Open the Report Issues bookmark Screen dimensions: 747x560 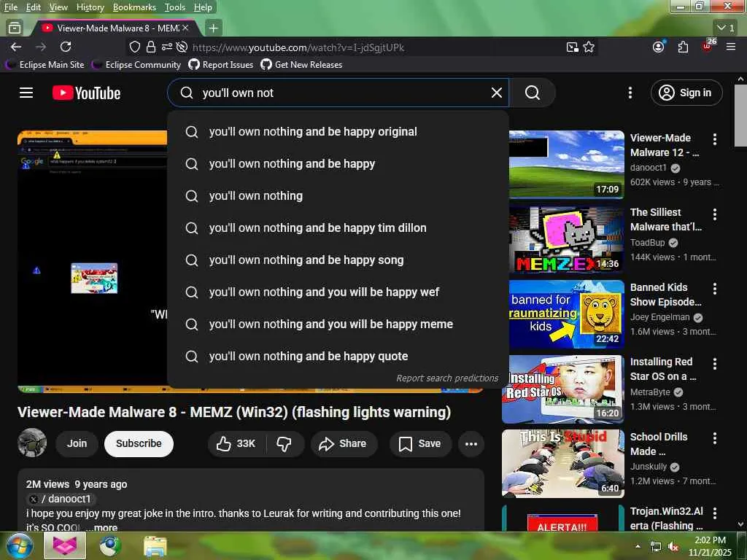(221, 65)
